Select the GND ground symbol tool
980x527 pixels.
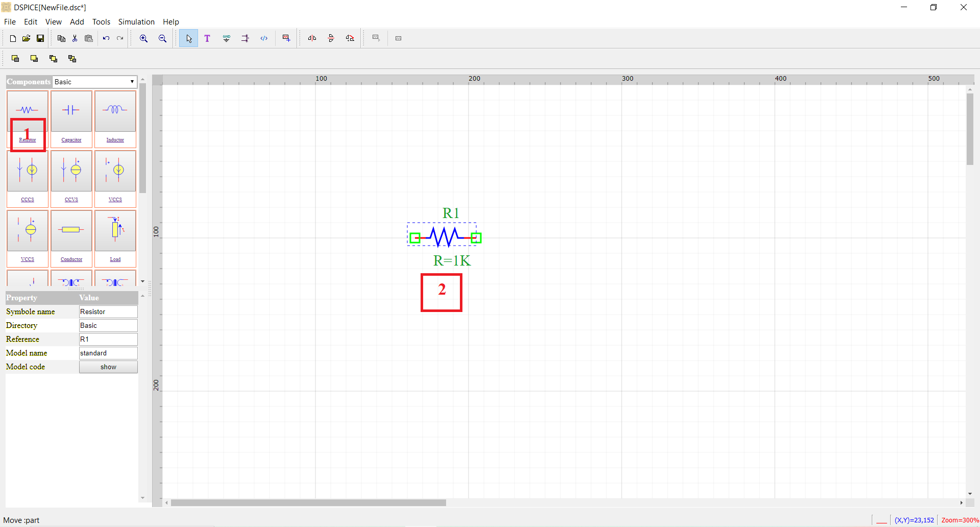[x=226, y=38]
